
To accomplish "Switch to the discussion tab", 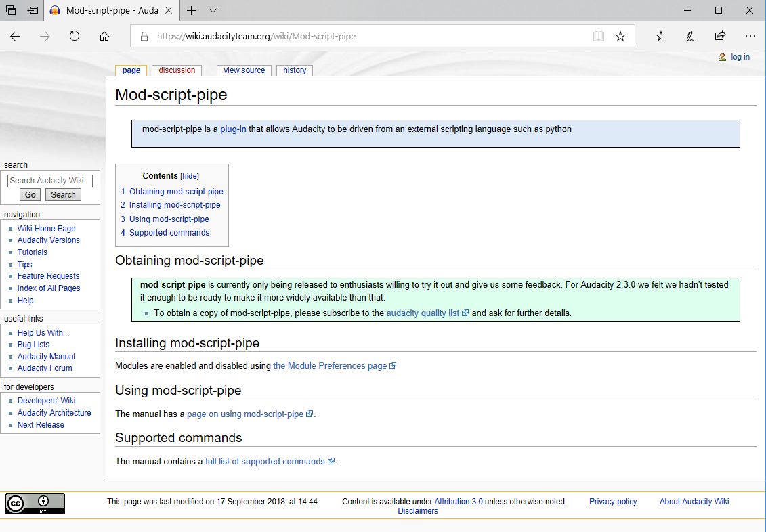I will [x=177, y=70].
